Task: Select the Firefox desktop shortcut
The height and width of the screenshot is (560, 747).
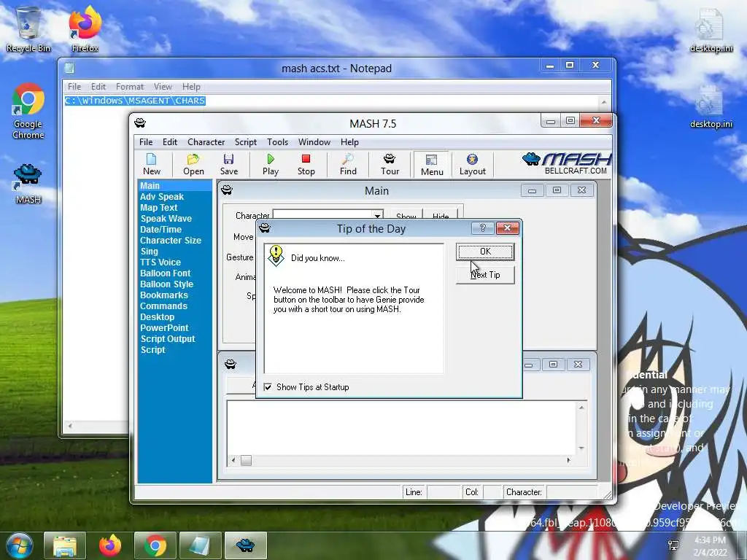Action: (85, 28)
